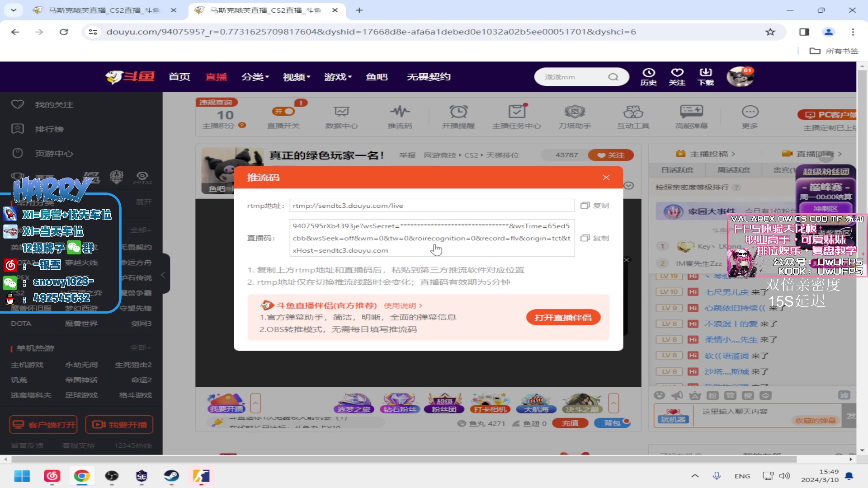Open the 打卡相机 gift icon
The height and width of the screenshot is (488, 868).
point(490,403)
